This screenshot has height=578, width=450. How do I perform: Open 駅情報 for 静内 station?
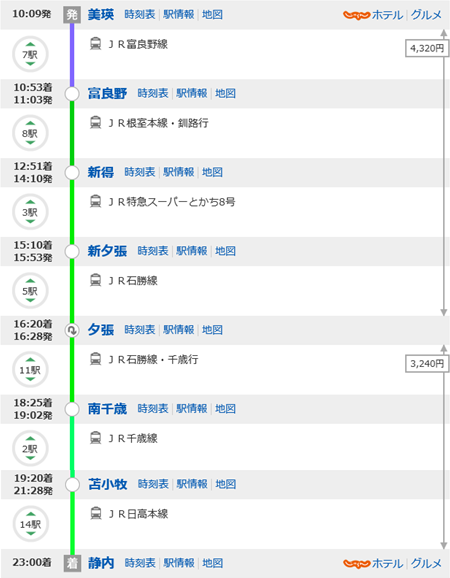point(179,563)
